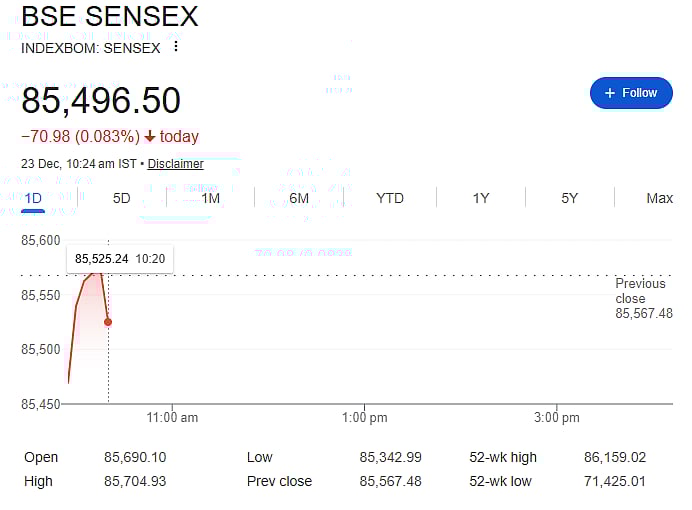692x510 pixels.
Task: Open the Disclaimer link
Action: coord(175,164)
